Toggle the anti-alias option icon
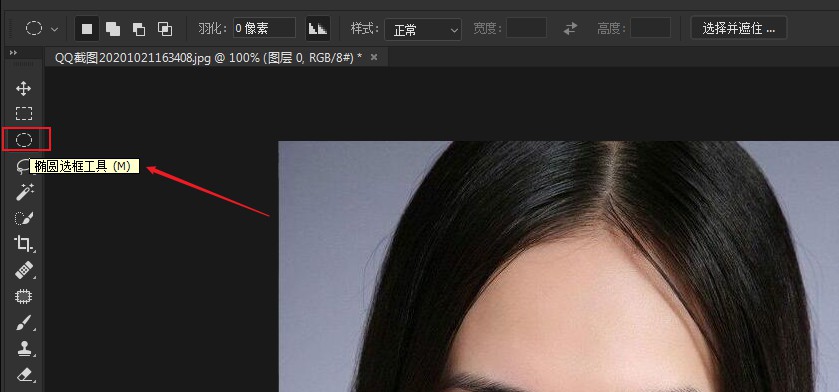The image size is (839, 392). 318,29
